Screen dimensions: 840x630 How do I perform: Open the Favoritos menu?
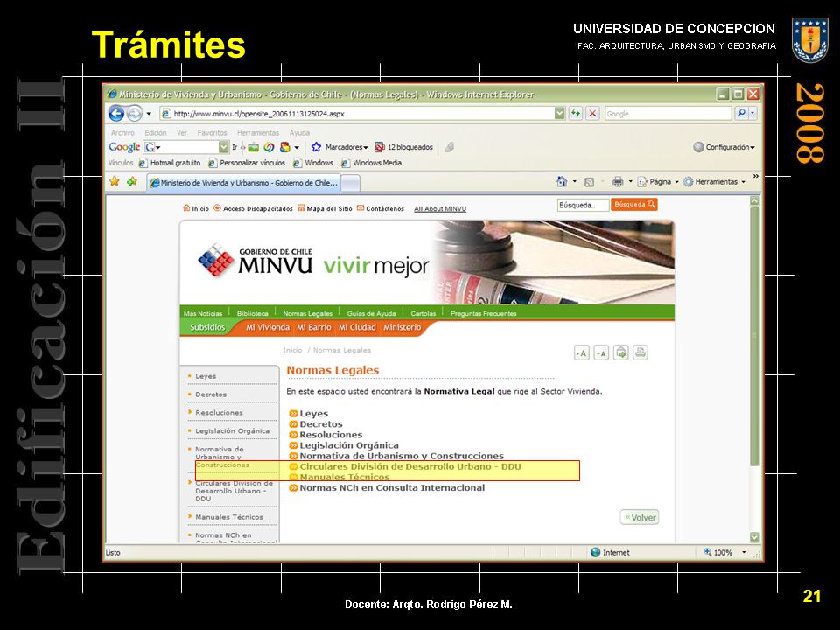(x=212, y=132)
